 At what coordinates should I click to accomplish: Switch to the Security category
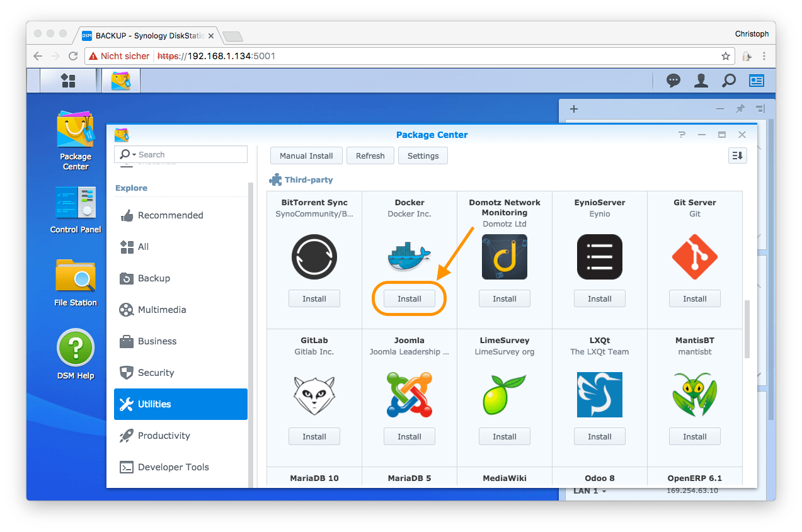pos(156,373)
